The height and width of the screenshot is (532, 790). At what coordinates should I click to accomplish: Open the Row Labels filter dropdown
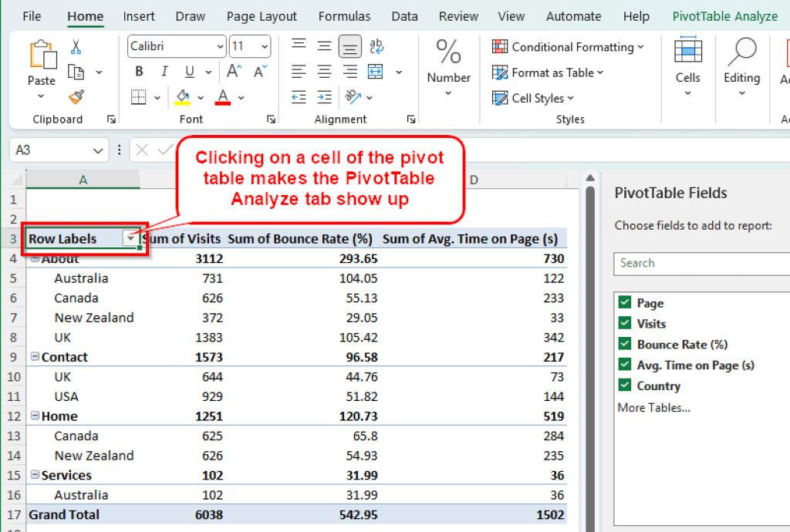click(x=130, y=238)
